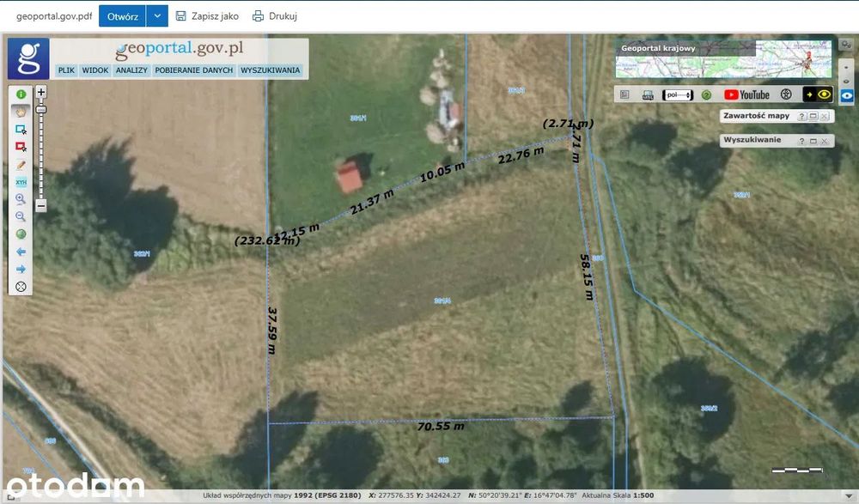Expand the Wyszukiwanie panel
The width and height of the screenshot is (859, 504).
click(x=813, y=141)
